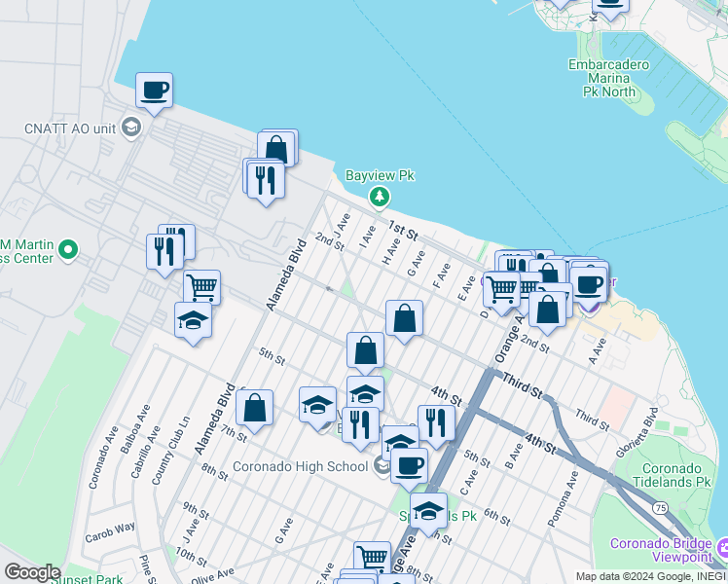The image size is (728, 584).
Task: Click the 'Country Club Ln' street label
Action: coord(171,452)
